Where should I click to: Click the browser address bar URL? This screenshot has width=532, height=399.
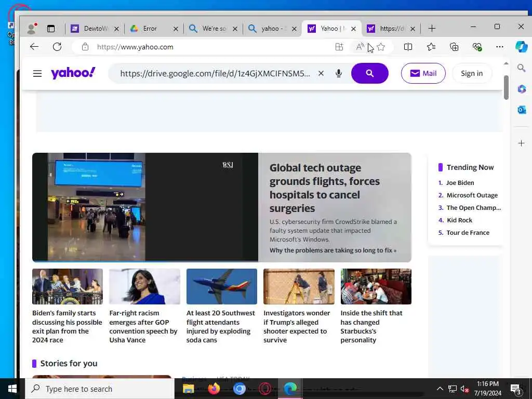pos(135,47)
